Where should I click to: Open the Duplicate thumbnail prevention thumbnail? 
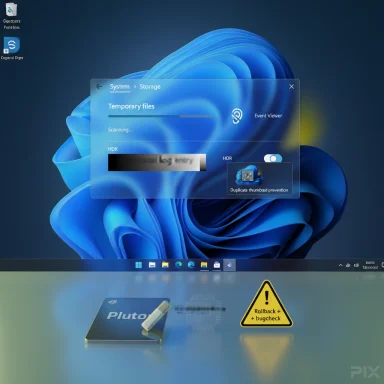(249, 175)
